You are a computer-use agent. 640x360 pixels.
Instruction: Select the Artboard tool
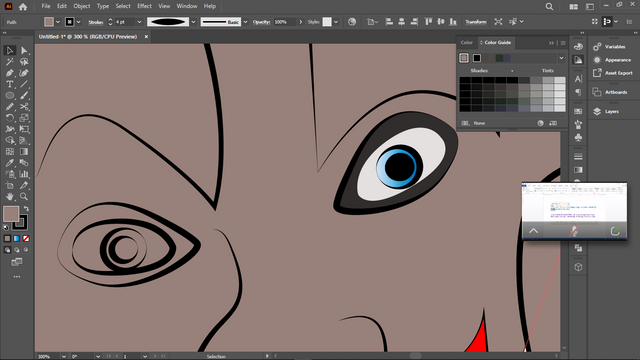pyautogui.click(x=10, y=185)
